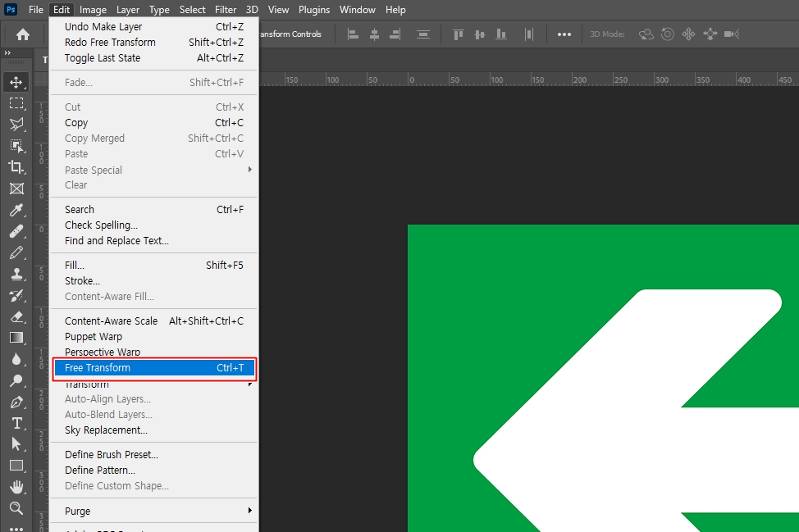Choose Undo Make Layer
The image size is (799, 532).
[x=154, y=26]
